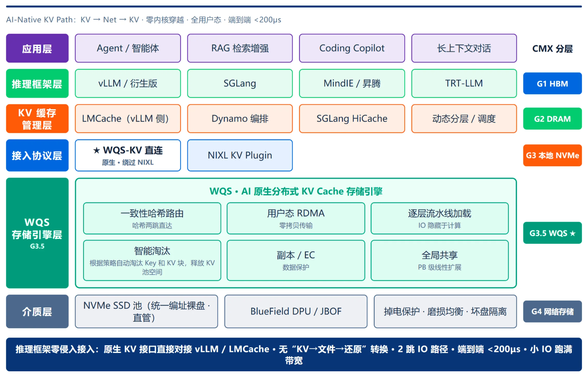
Task: Click the 接入协议层 label
Action: [37, 155]
